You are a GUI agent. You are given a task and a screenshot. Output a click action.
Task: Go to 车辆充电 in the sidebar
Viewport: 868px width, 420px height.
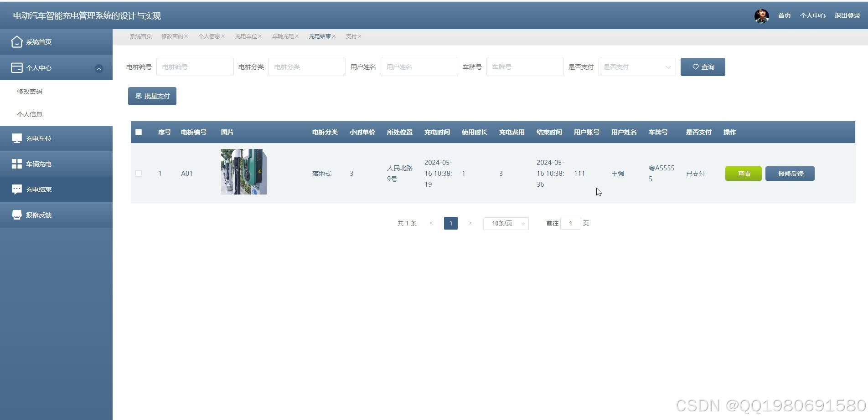coord(56,164)
